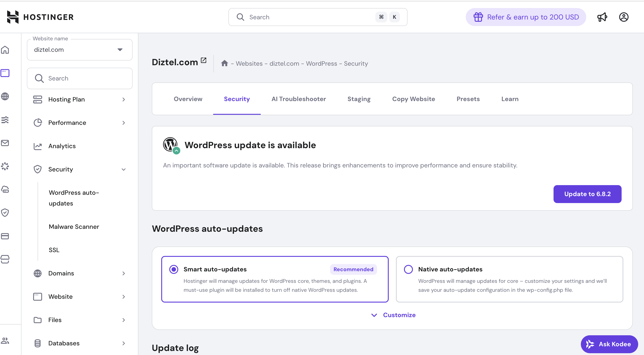Click the envelope email icon in left rail

pos(5,143)
